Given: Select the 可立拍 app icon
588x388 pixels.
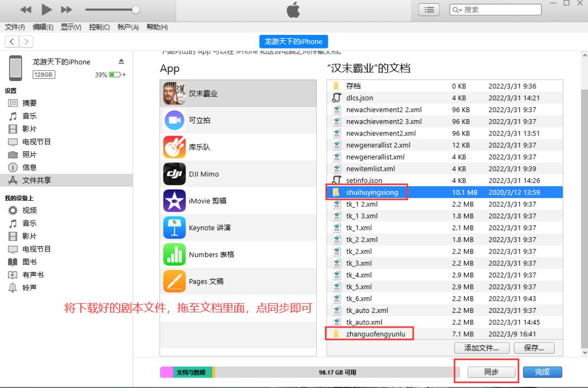Looking at the screenshot, I should (174, 120).
